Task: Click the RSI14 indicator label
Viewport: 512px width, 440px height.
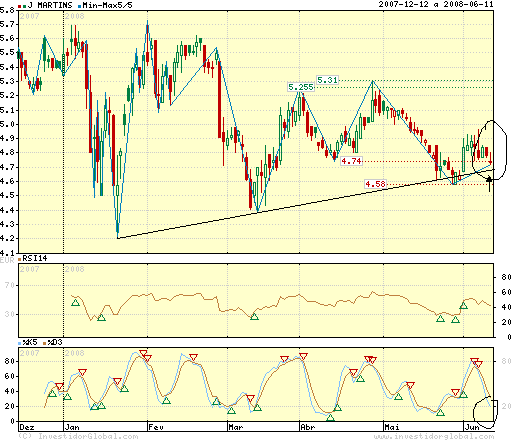Action: coord(35,258)
